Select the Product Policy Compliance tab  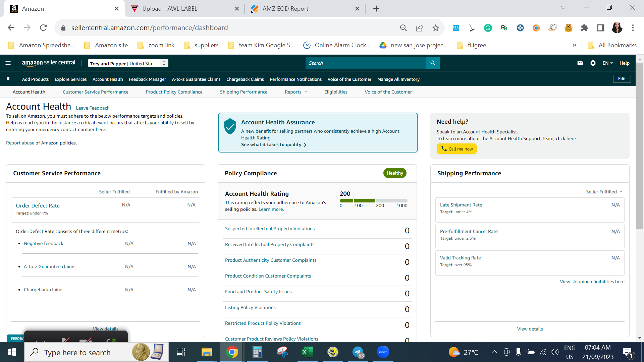coord(174,92)
